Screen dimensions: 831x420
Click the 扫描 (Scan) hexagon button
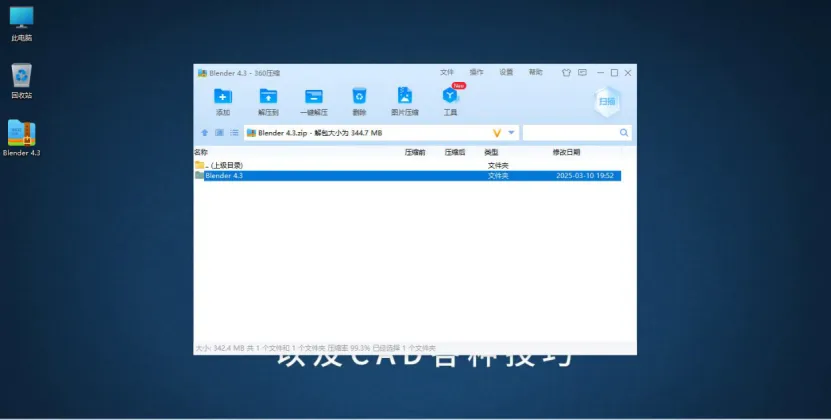point(607,101)
